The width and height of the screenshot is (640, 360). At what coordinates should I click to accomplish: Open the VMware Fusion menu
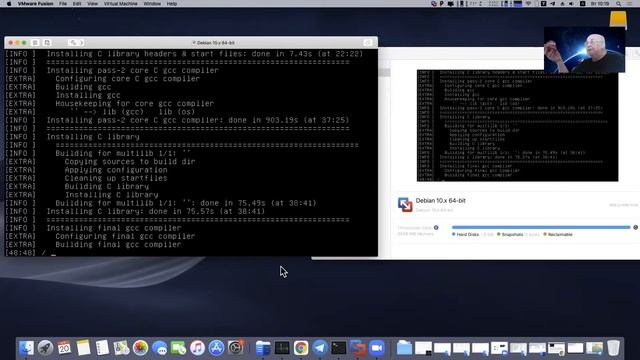pyautogui.click(x=36, y=4)
